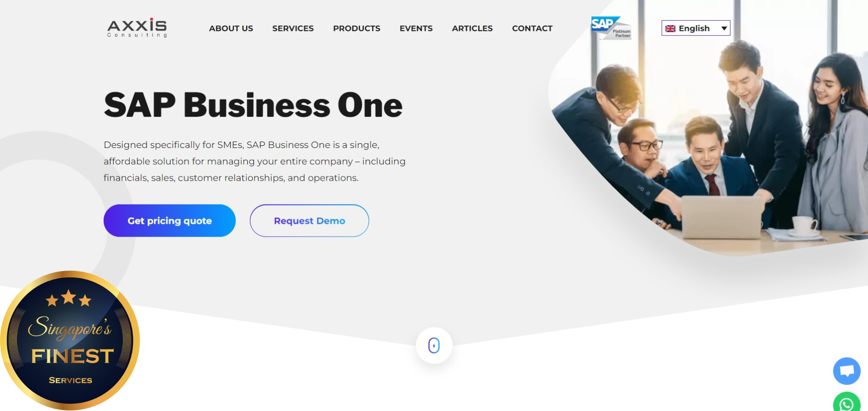Click the SAP Business One heading

pos(253,105)
